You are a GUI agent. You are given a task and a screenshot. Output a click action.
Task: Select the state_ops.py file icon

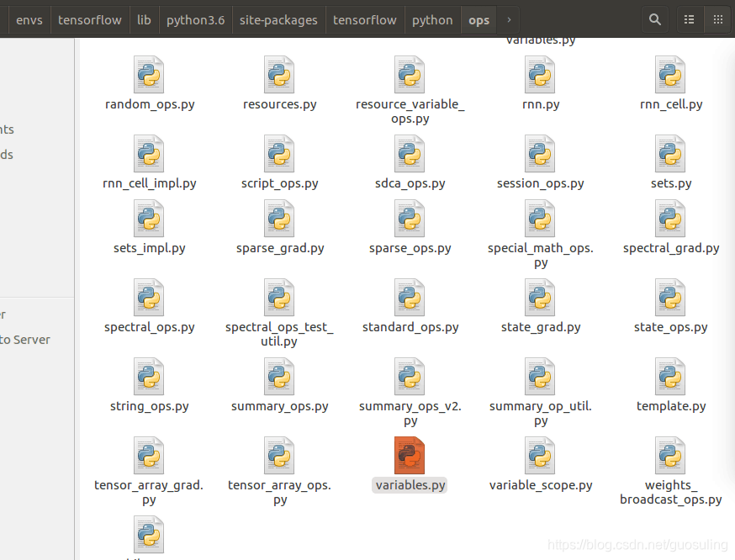[x=670, y=298]
